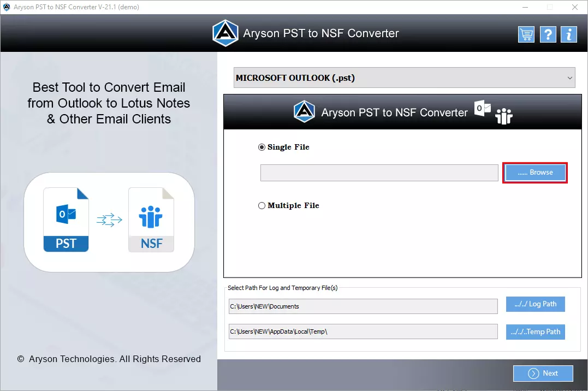Click the PST file illustration icon
The width and height of the screenshot is (588, 391).
click(66, 220)
